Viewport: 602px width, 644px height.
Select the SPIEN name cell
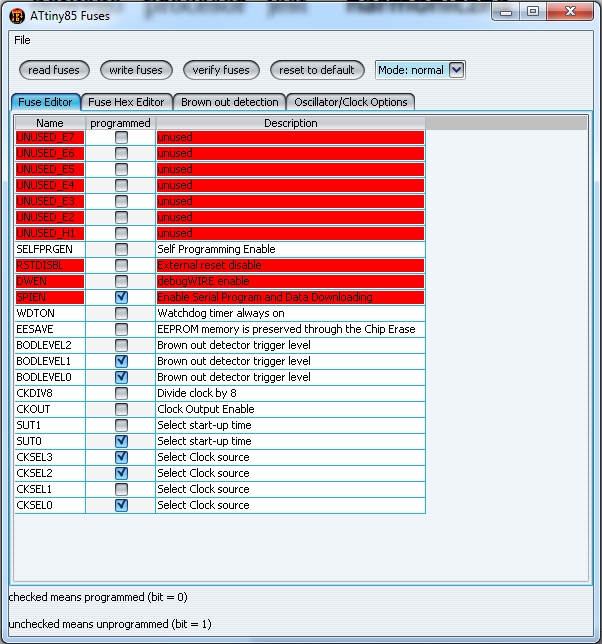point(50,297)
